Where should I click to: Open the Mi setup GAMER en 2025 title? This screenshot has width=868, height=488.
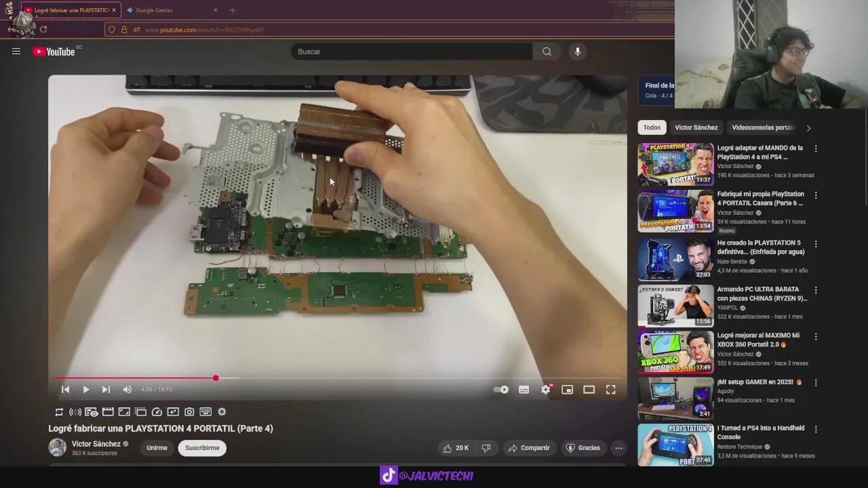(759, 382)
